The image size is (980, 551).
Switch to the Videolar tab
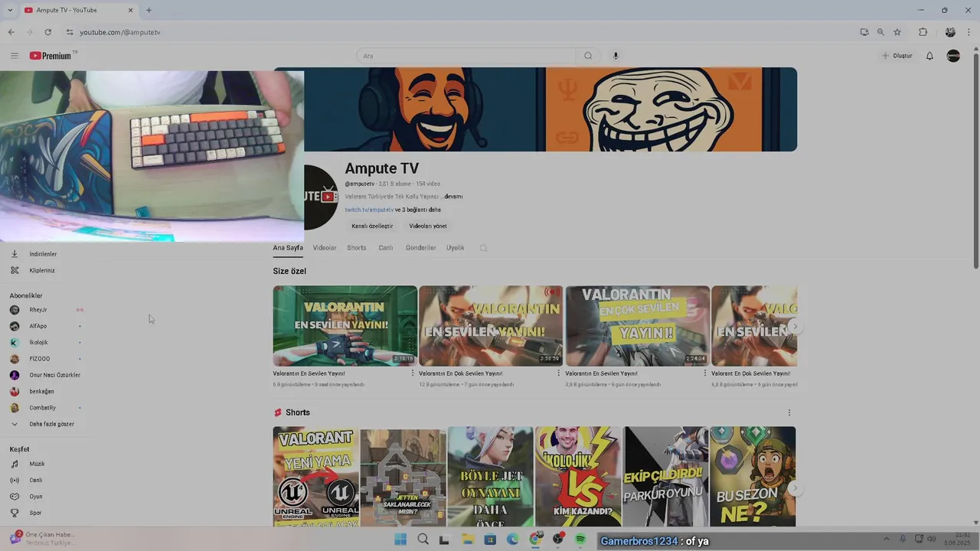point(325,248)
